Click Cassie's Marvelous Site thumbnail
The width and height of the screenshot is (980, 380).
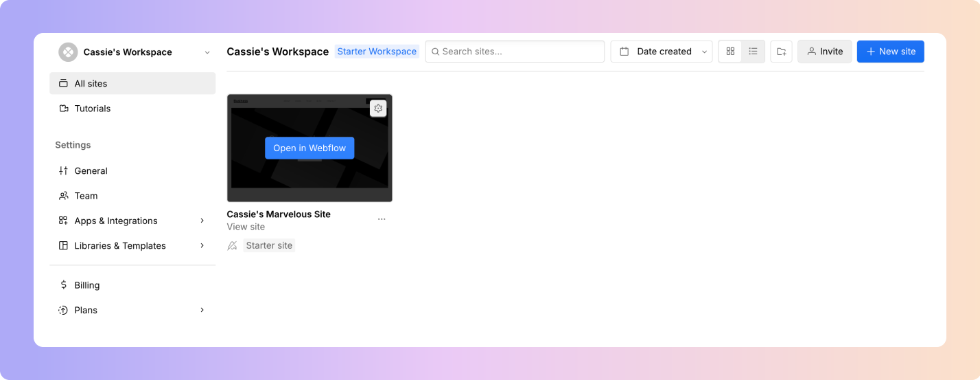pyautogui.click(x=310, y=148)
